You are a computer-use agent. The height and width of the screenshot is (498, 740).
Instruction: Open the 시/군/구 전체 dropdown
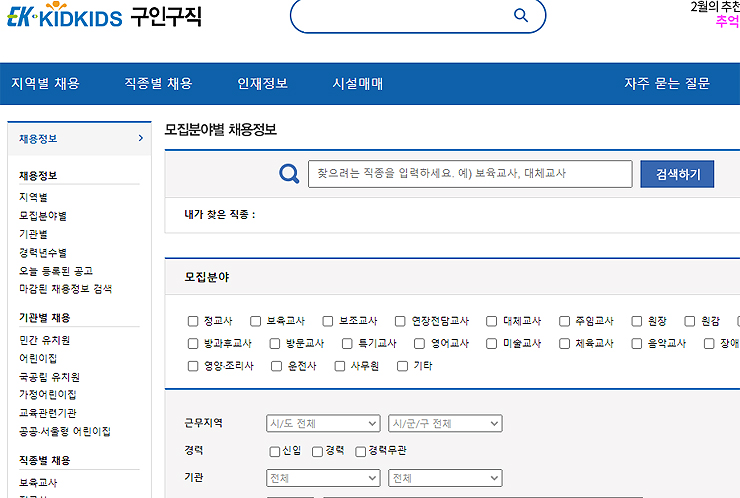(x=445, y=423)
